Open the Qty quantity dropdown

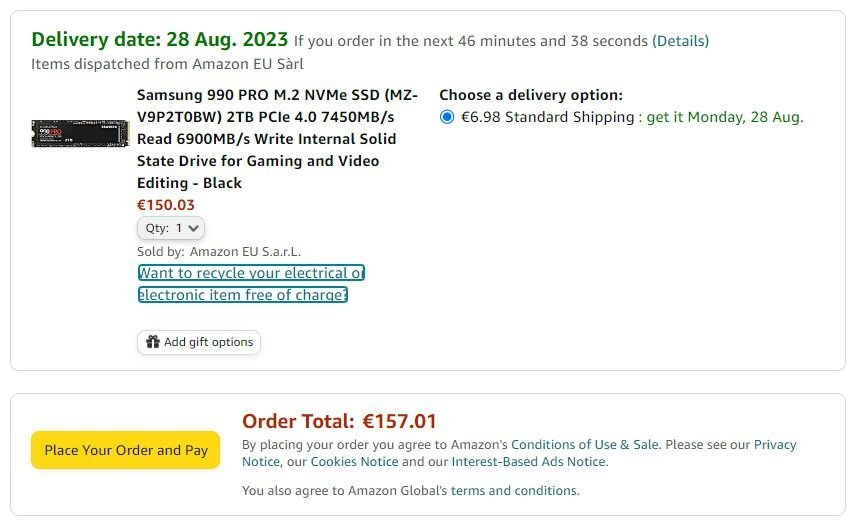coord(171,228)
